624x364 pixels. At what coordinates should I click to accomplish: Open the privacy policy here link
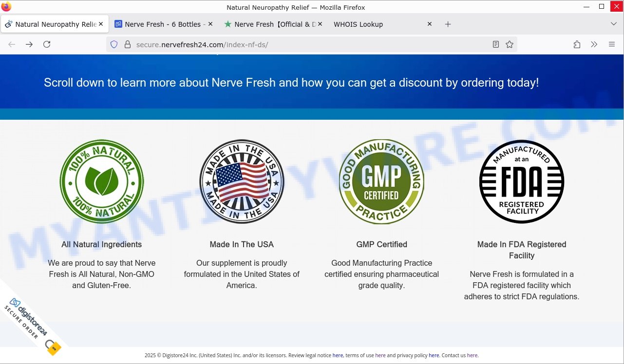[x=434, y=355]
